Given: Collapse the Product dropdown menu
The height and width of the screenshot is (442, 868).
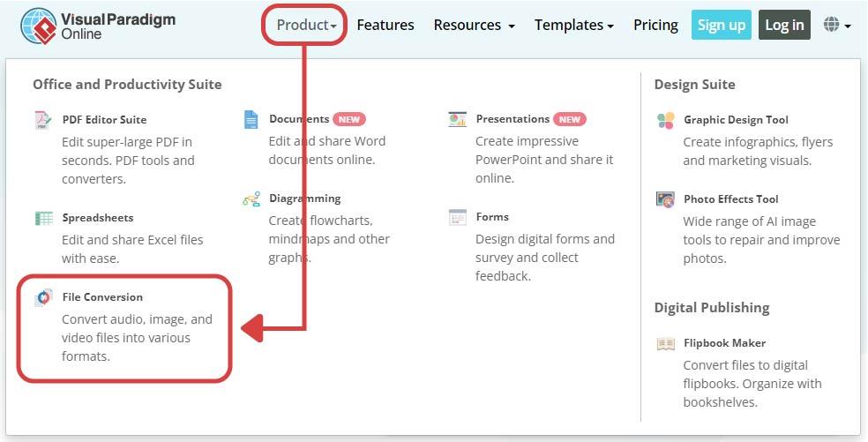Looking at the screenshot, I should click(305, 26).
